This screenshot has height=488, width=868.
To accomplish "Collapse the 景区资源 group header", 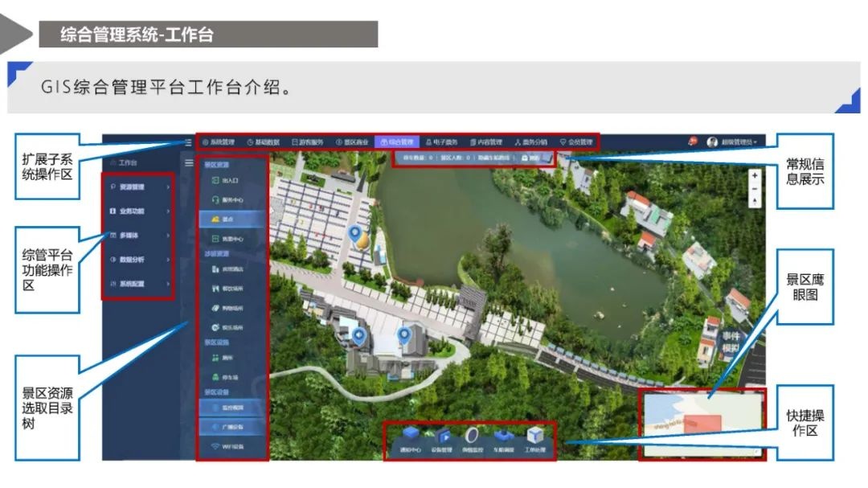I will tap(216, 165).
